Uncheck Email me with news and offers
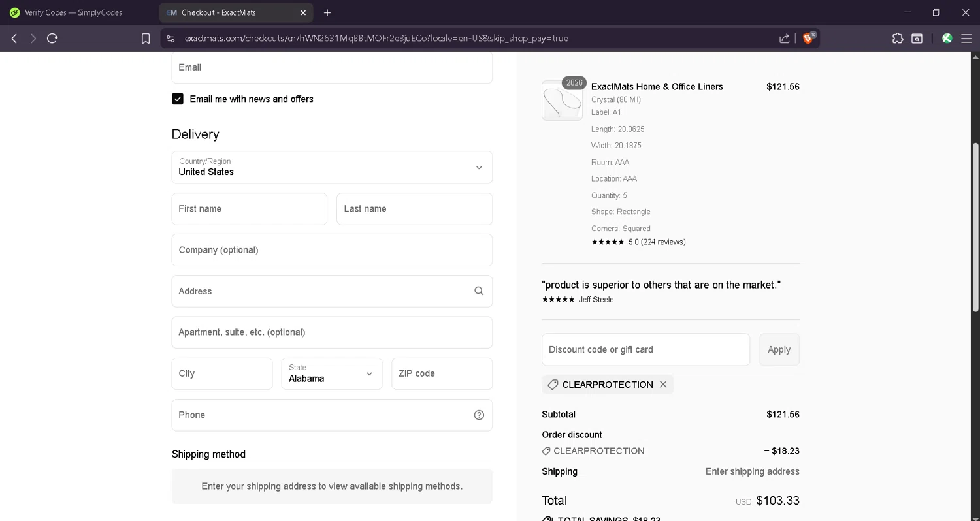Screen dimensions: 980x521 coord(178,99)
